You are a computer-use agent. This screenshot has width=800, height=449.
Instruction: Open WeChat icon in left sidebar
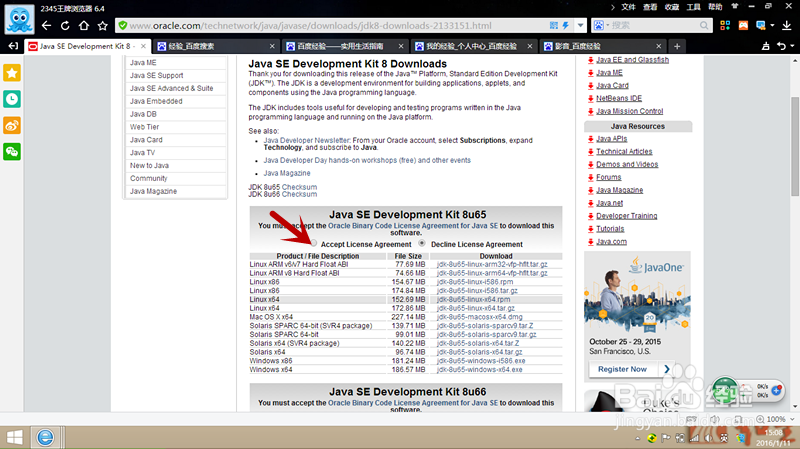point(12,152)
